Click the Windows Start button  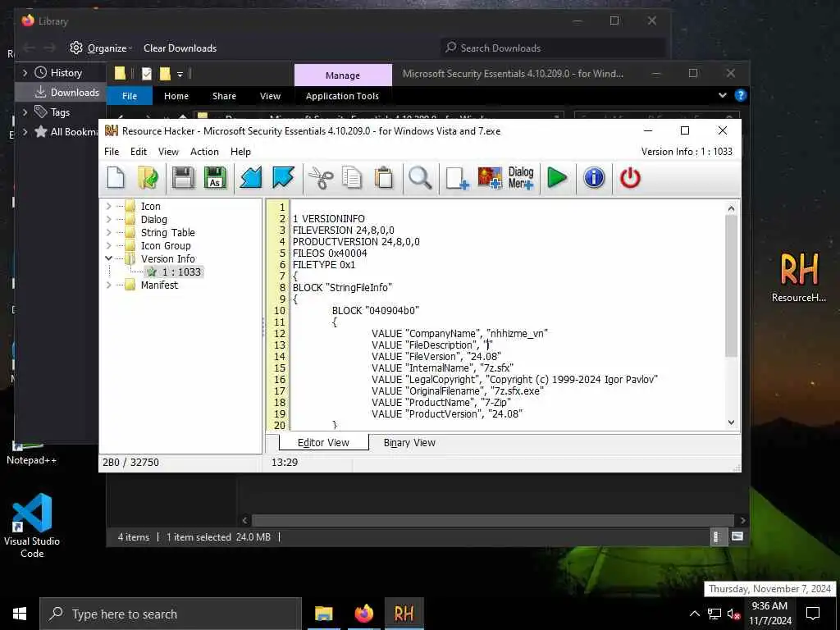(x=20, y=614)
